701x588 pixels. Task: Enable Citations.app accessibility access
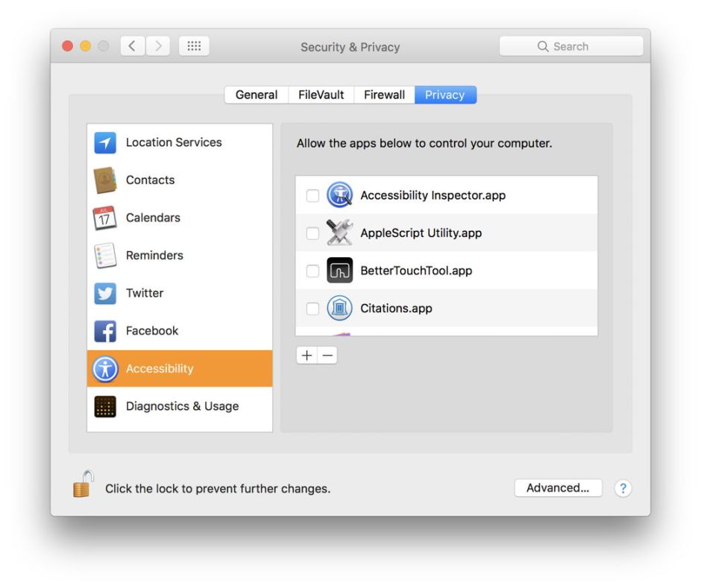coord(312,308)
